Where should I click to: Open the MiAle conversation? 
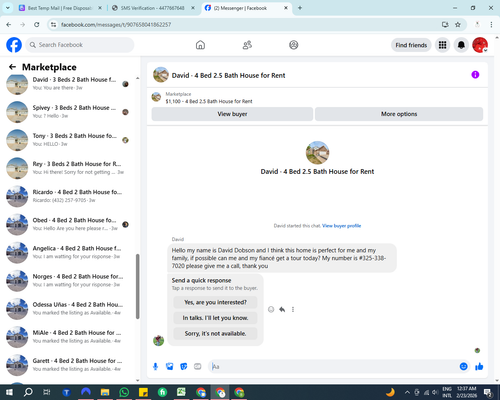(68, 337)
